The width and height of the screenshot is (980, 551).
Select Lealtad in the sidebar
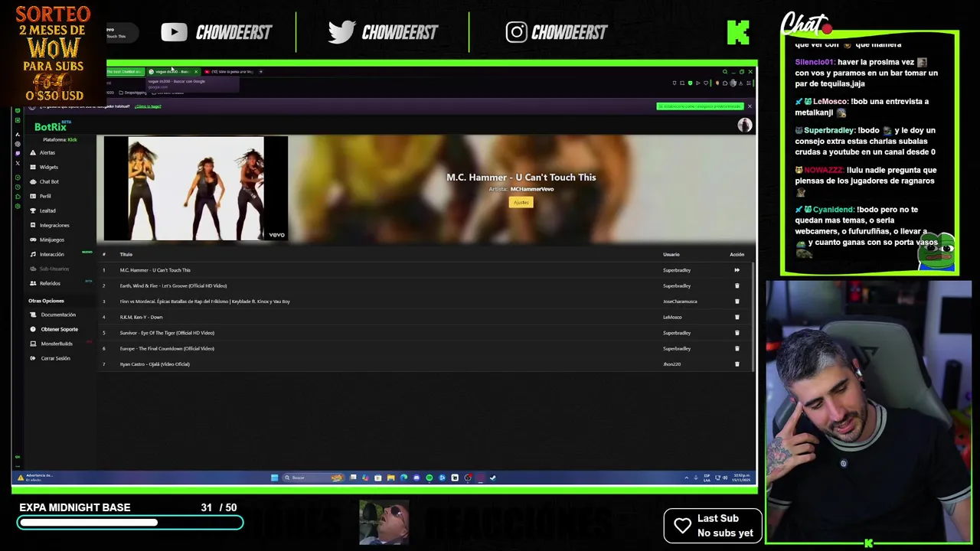click(47, 210)
